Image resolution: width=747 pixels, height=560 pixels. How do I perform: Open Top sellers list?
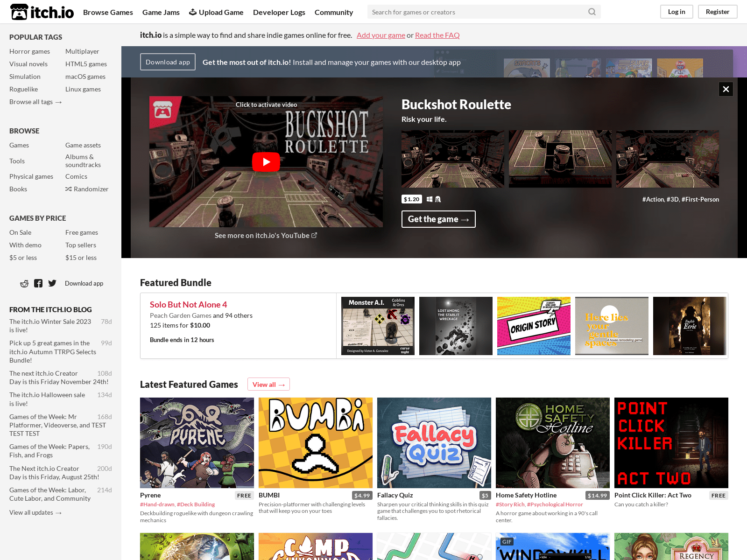click(x=81, y=245)
